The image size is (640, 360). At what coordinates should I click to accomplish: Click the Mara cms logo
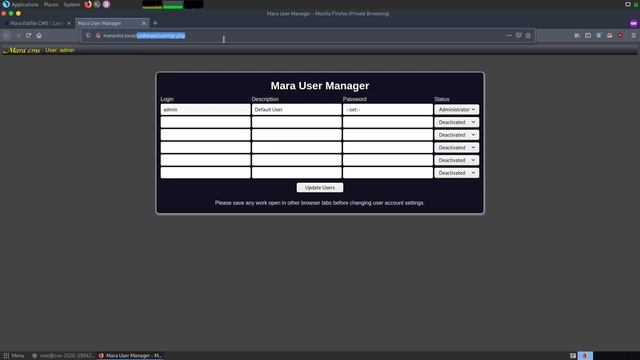pyautogui.click(x=22, y=50)
